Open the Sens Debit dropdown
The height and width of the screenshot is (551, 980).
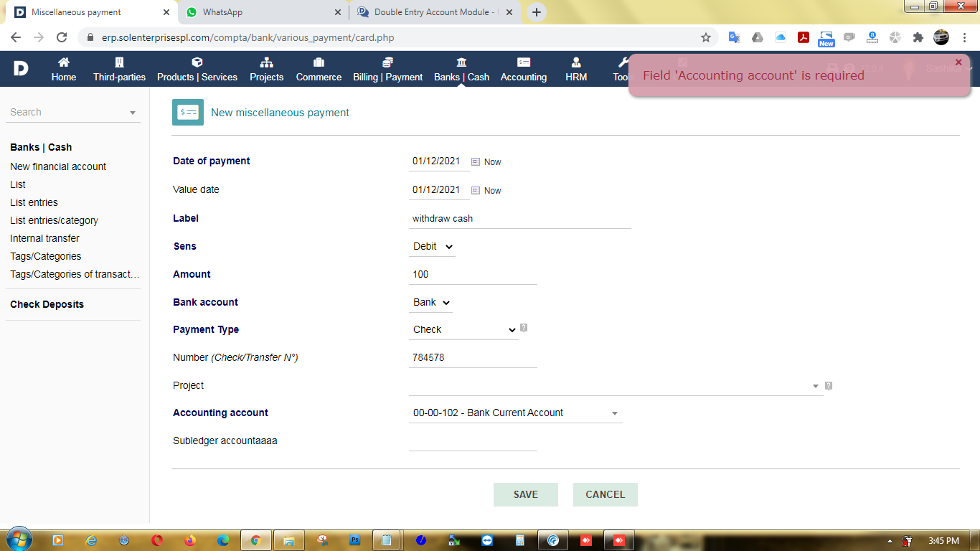point(432,246)
